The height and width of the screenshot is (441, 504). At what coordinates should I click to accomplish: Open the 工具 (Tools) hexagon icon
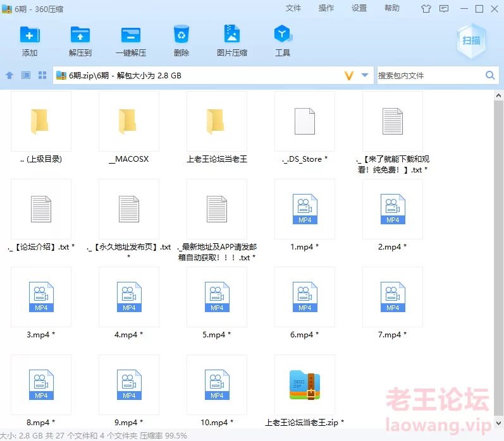[283, 33]
